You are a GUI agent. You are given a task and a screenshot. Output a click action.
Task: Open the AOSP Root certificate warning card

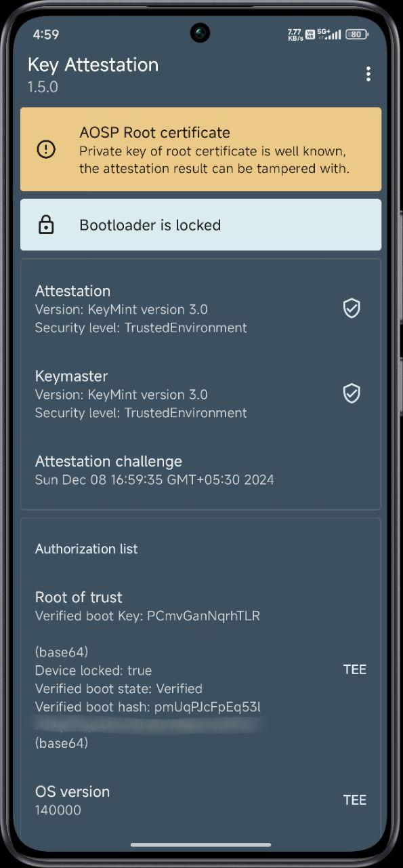coord(200,149)
